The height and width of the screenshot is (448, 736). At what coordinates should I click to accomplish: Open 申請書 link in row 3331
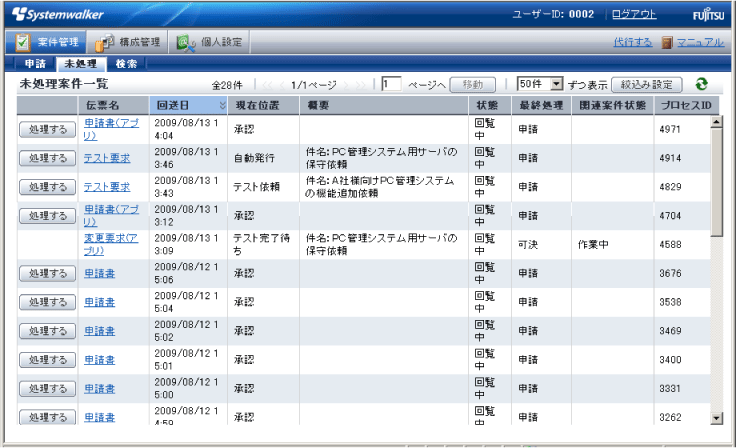coord(100,389)
